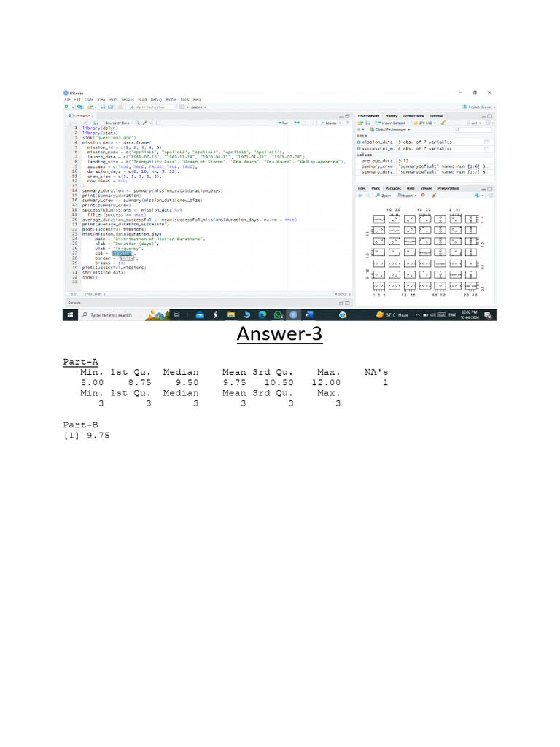560x747 pixels.
Task: Click the broom icon to clear environment
Action: 443,123
